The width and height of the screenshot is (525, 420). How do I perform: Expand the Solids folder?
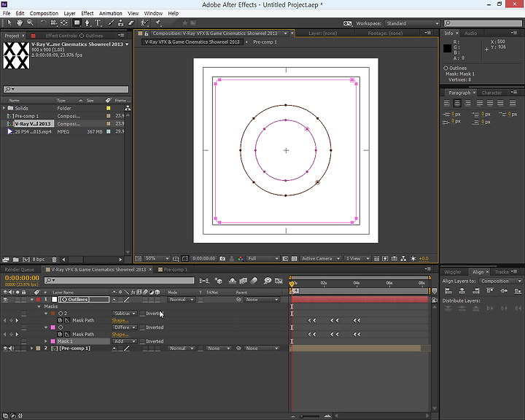click(4, 108)
